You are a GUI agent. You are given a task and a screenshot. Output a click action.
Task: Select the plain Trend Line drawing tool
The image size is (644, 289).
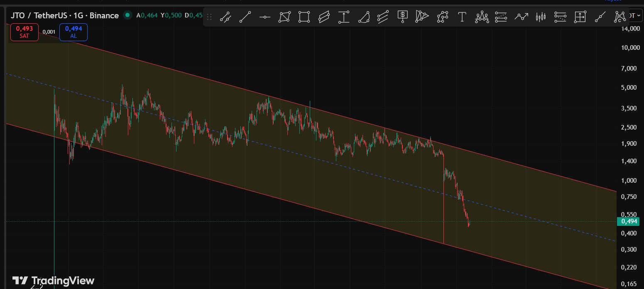point(245,17)
